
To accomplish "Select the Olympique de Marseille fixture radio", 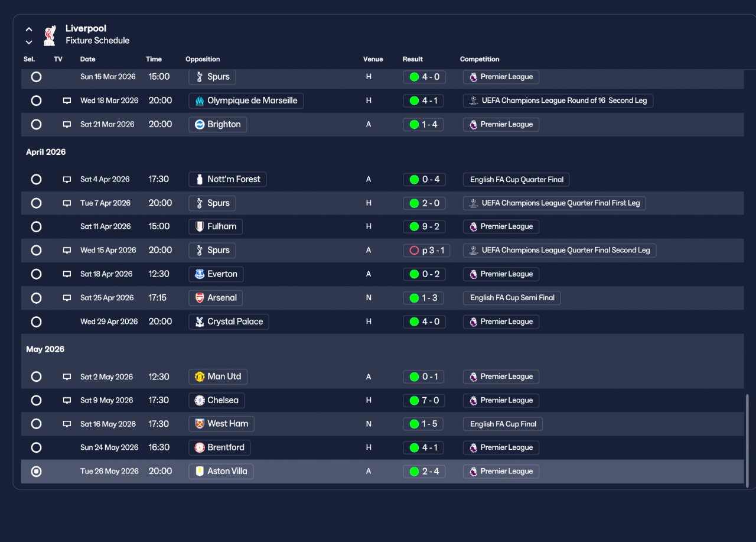I will tap(36, 100).
